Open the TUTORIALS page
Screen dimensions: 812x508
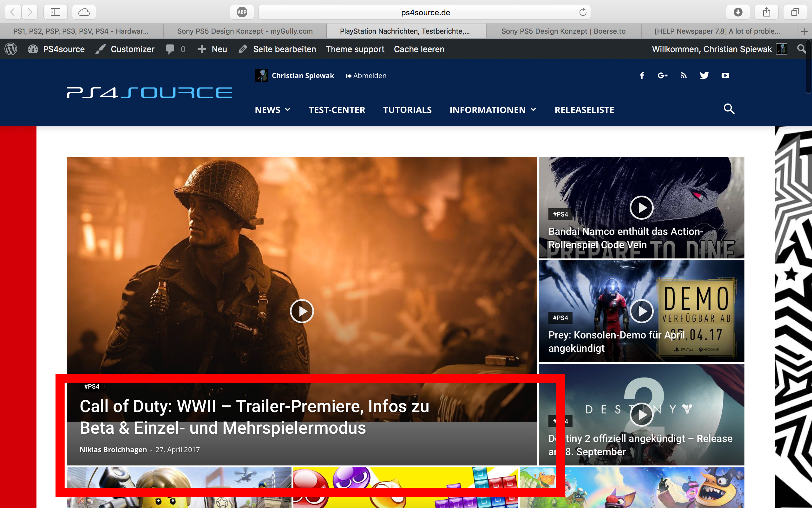point(407,110)
